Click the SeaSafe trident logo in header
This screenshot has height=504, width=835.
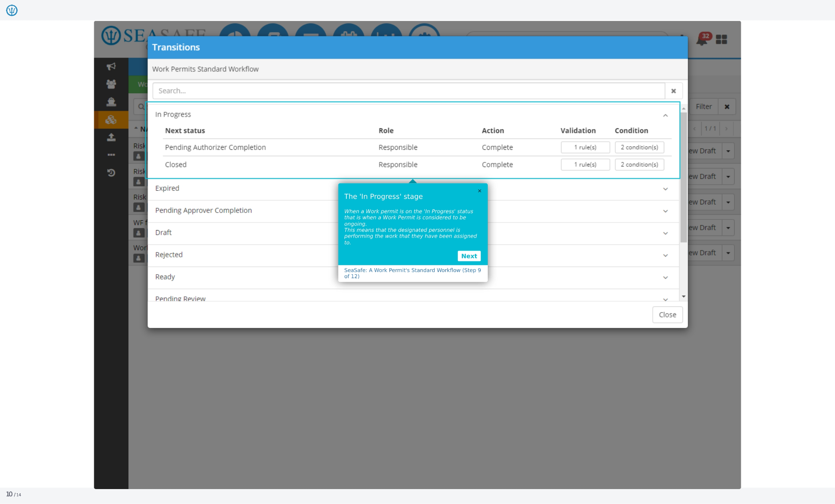(x=111, y=35)
